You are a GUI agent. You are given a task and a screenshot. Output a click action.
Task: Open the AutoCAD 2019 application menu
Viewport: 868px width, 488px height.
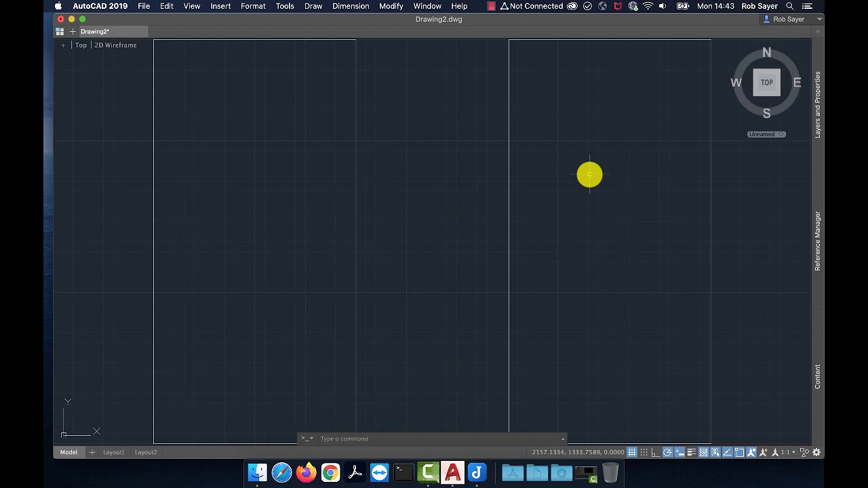[x=100, y=6]
